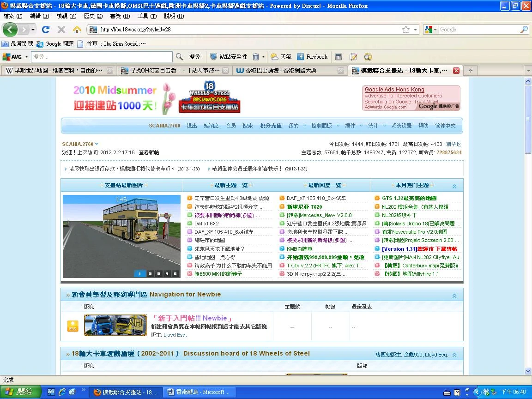Open the SCANIA.2760 user dropdown arrow
Image resolution: width=532 pixels, height=399 pixels.
pos(97,144)
